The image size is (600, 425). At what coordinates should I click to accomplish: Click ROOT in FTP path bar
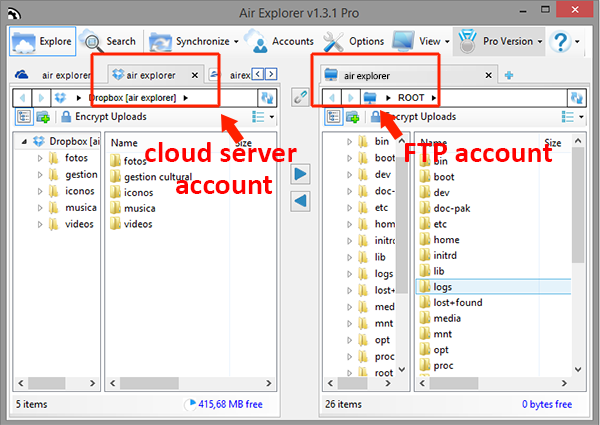[x=411, y=98]
